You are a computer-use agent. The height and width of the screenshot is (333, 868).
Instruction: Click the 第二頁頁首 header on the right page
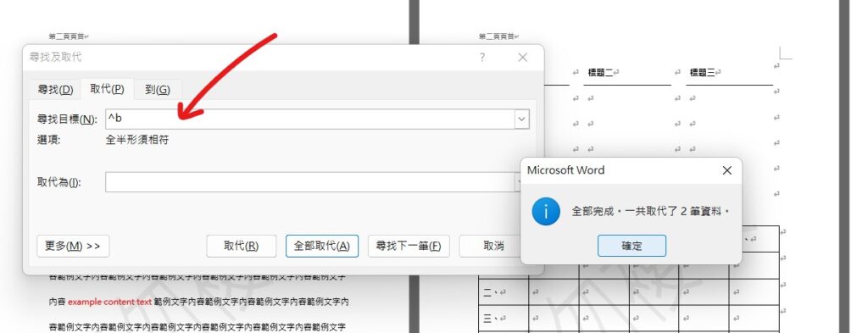(497, 36)
